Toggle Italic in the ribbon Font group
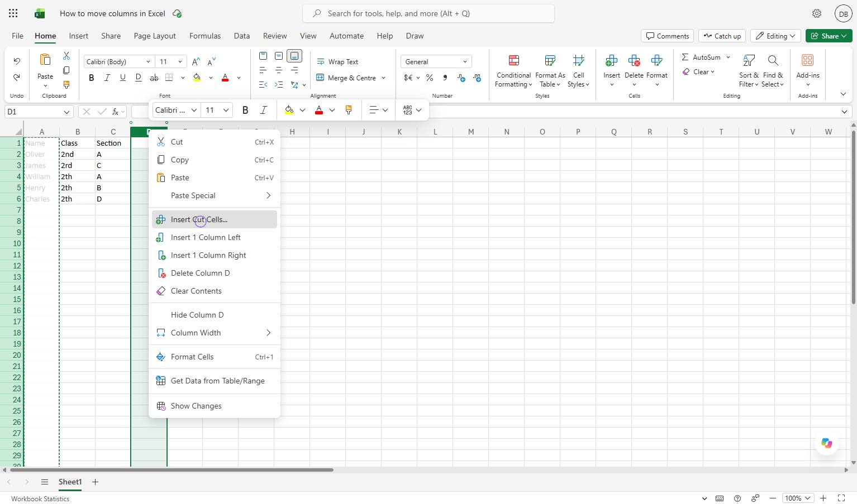857x504 pixels. click(107, 78)
